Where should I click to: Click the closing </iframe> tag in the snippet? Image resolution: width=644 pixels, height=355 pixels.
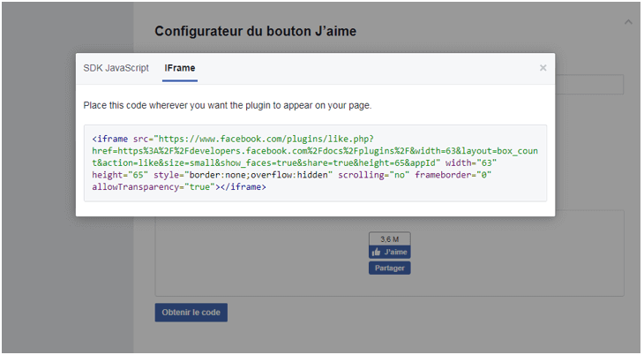pyautogui.click(x=243, y=187)
